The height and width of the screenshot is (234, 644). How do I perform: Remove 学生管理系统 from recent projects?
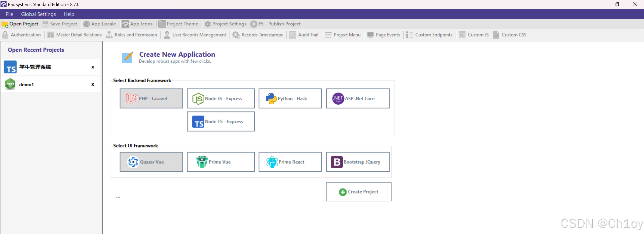click(x=93, y=67)
